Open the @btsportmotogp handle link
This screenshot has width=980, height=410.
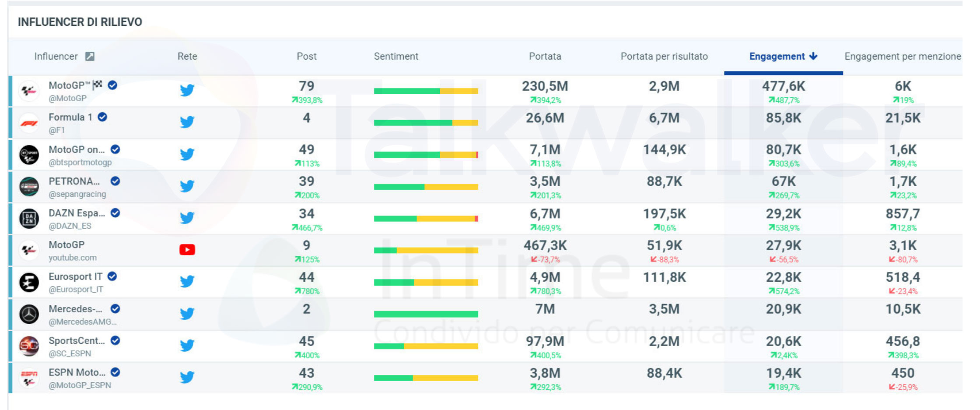(80, 163)
